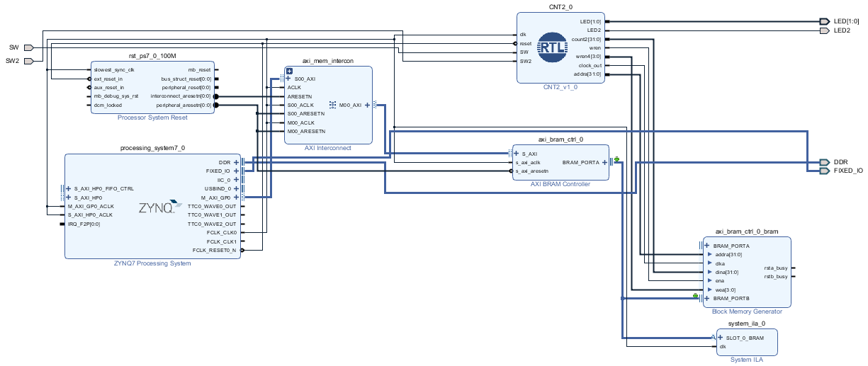Select block title axi_bram_ctrl_0_bram
The image size is (868, 366).
pyautogui.click(x=747, y=231)
